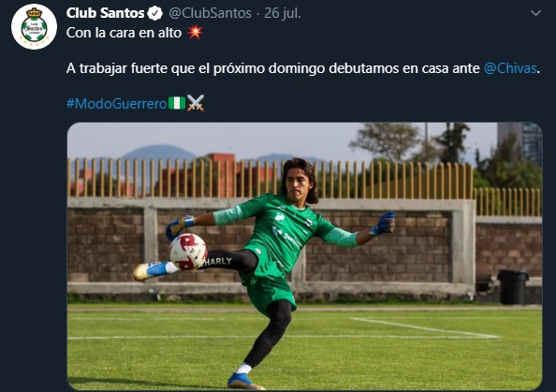The height and width of the screenshot is (392, 556).
Task: Visit the @ClubSantos handle
Action: 210,13
